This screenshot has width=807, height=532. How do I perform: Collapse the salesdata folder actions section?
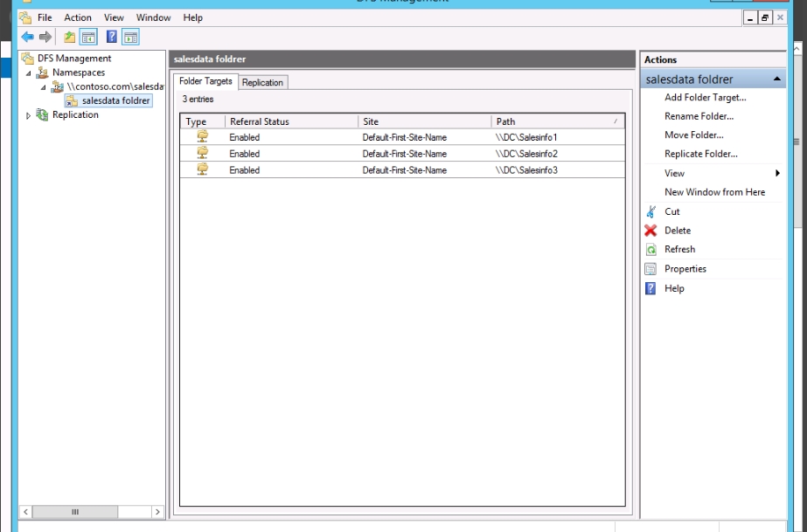click(777, 79)
